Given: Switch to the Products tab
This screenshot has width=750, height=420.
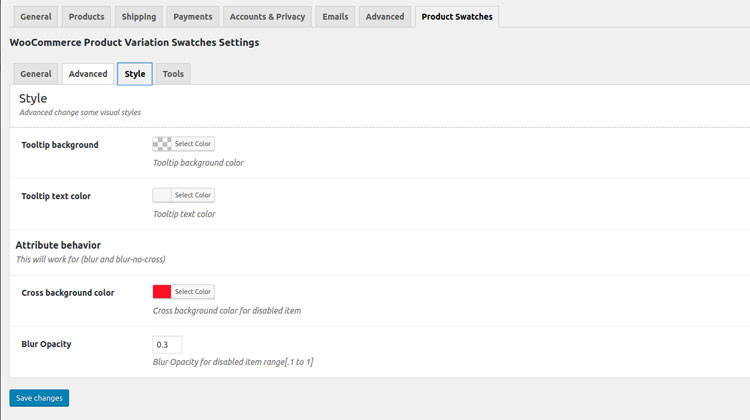Looking at the screenshot, I should point(86,17).
